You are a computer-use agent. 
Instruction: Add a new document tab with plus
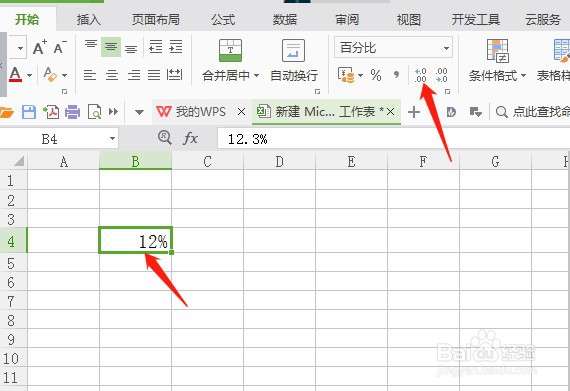click(414, 112)
